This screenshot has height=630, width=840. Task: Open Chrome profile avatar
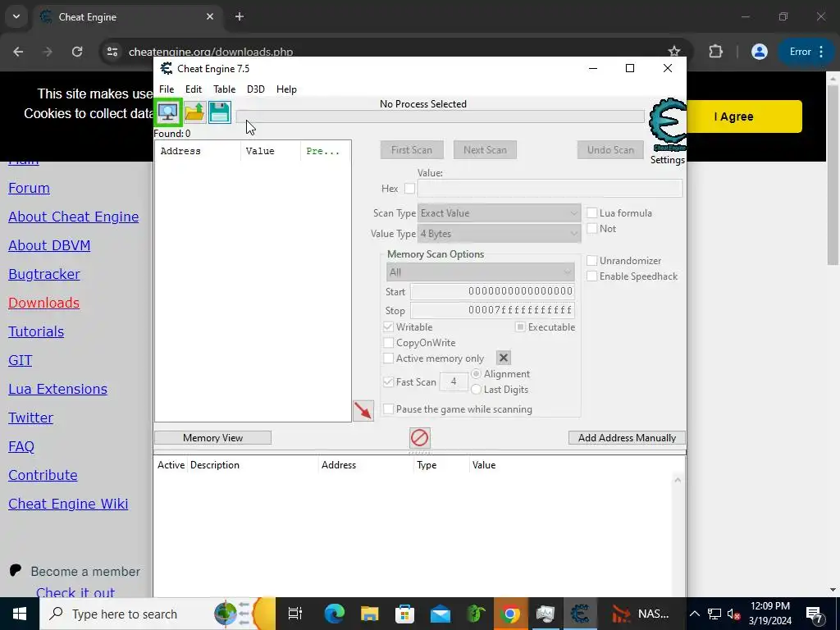(759, 52)
